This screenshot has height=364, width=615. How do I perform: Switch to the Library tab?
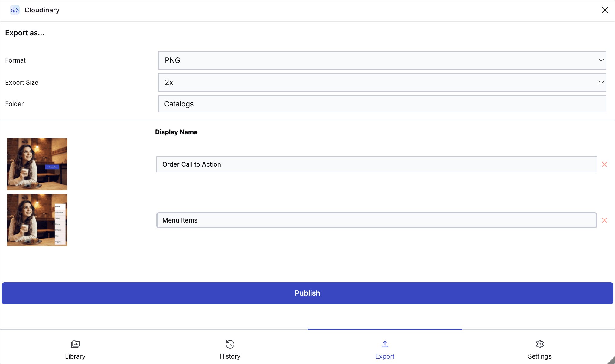(75, 356)
